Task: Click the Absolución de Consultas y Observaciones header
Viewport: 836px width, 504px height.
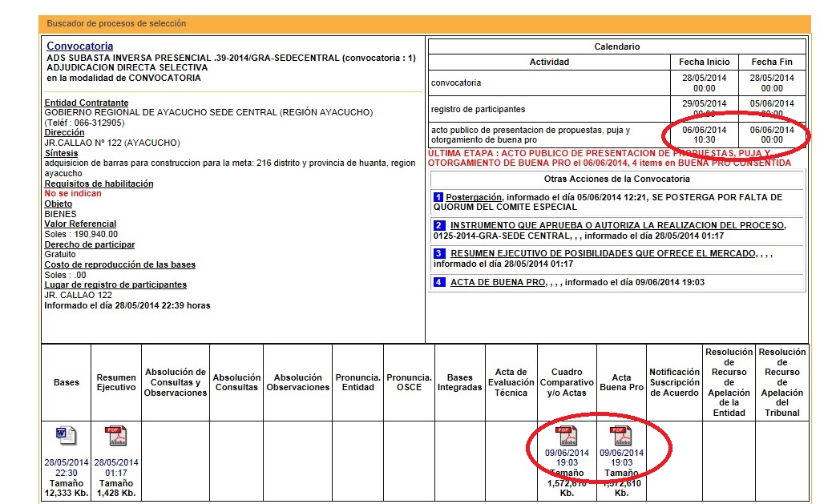Action: click(176, 382)
